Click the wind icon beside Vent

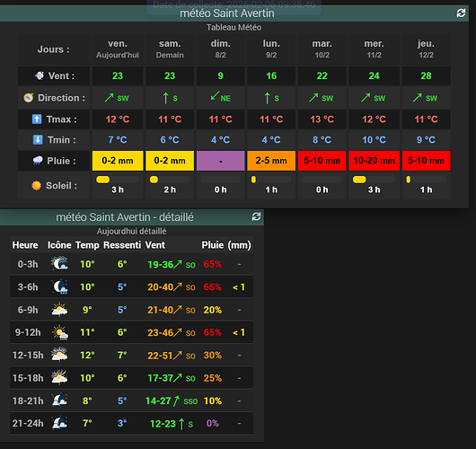pos(40,75)
